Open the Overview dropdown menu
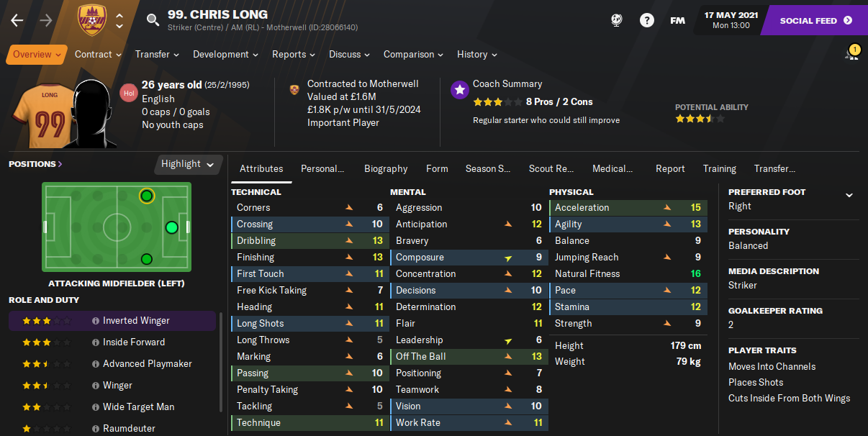The width and height of the screenshot is (868, 436). pos(37,54)
